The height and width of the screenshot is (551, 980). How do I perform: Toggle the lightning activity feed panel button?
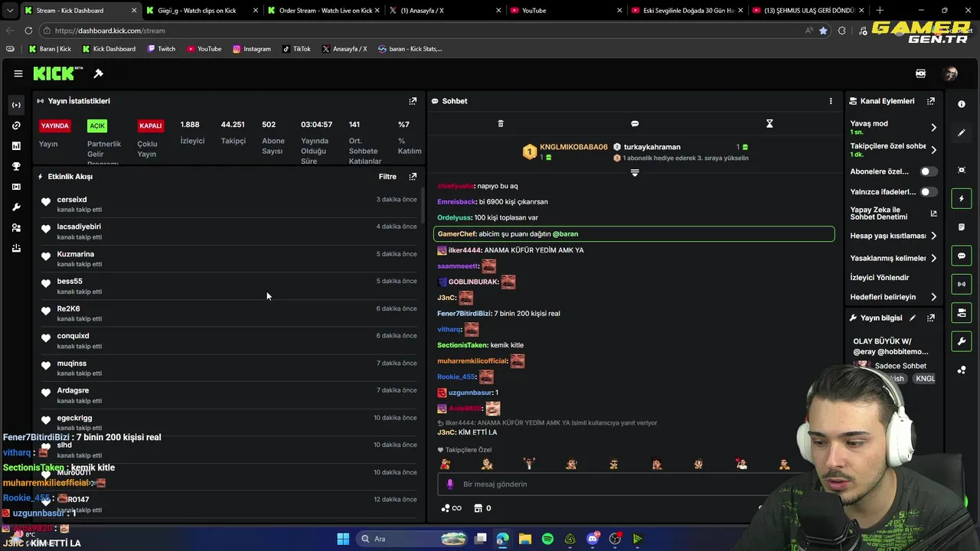coord(962,199)
